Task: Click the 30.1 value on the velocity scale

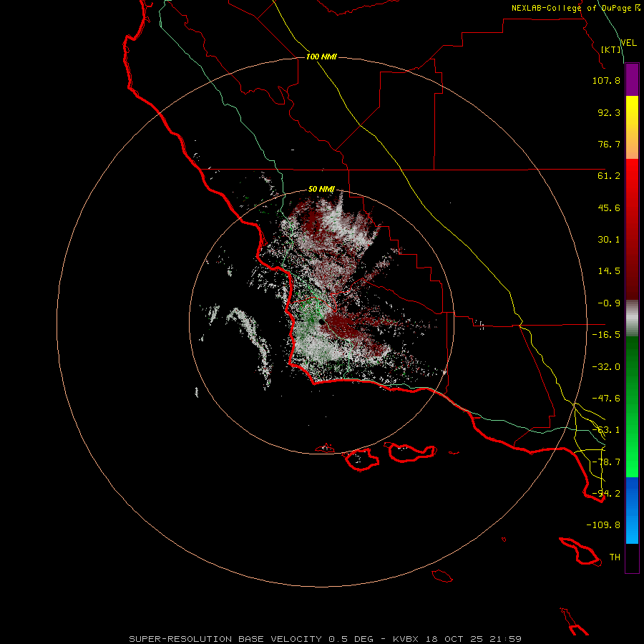Action: click(x=609, y=240)
